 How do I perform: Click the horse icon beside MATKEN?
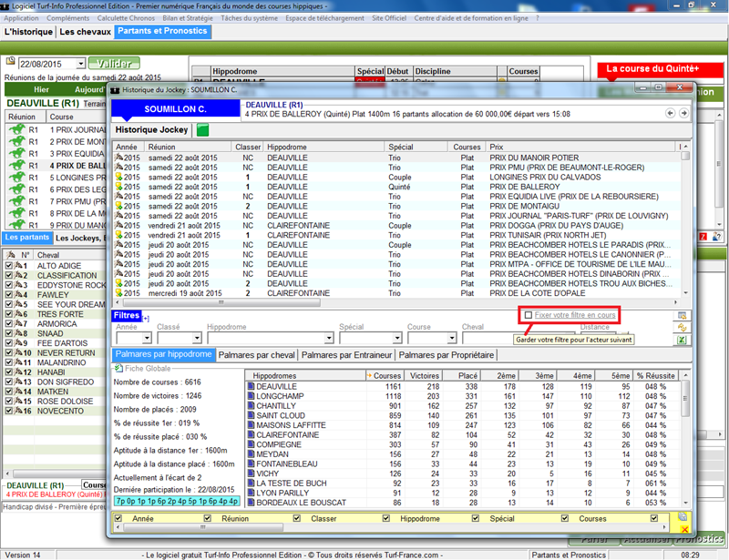tap(18, 392)
